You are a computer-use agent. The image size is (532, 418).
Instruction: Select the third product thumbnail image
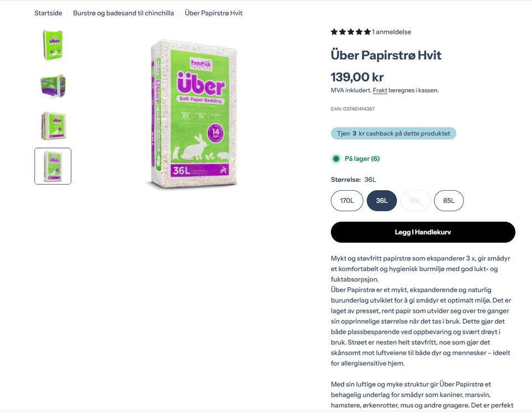point(53,126)
